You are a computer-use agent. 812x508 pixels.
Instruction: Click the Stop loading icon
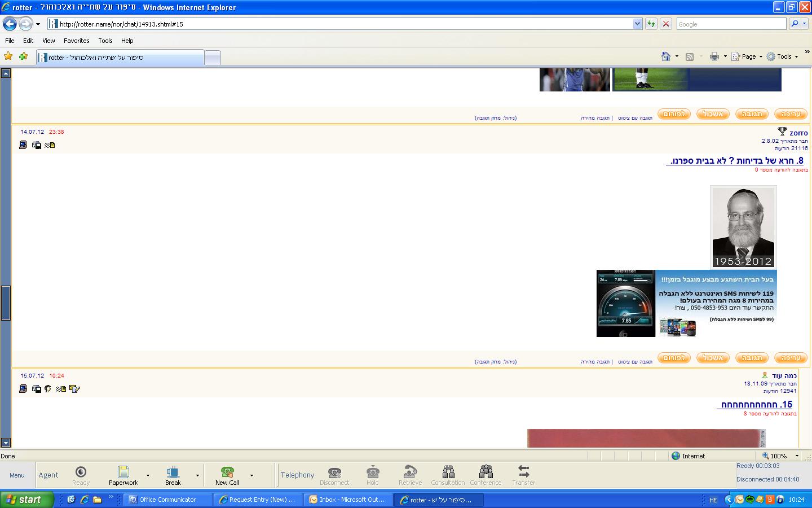pos(666,24)
